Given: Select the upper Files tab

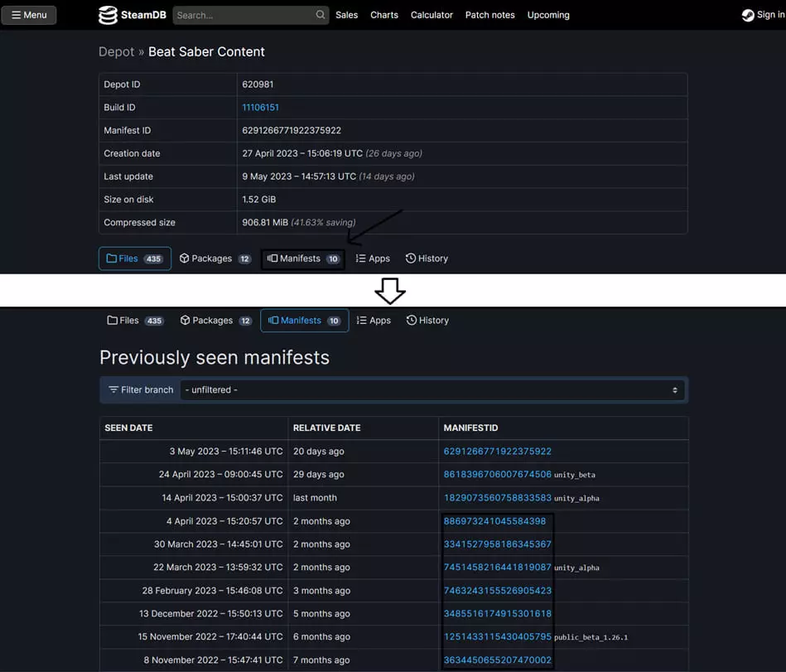Looking at the screenshot, I should click(x=135, y=259).
